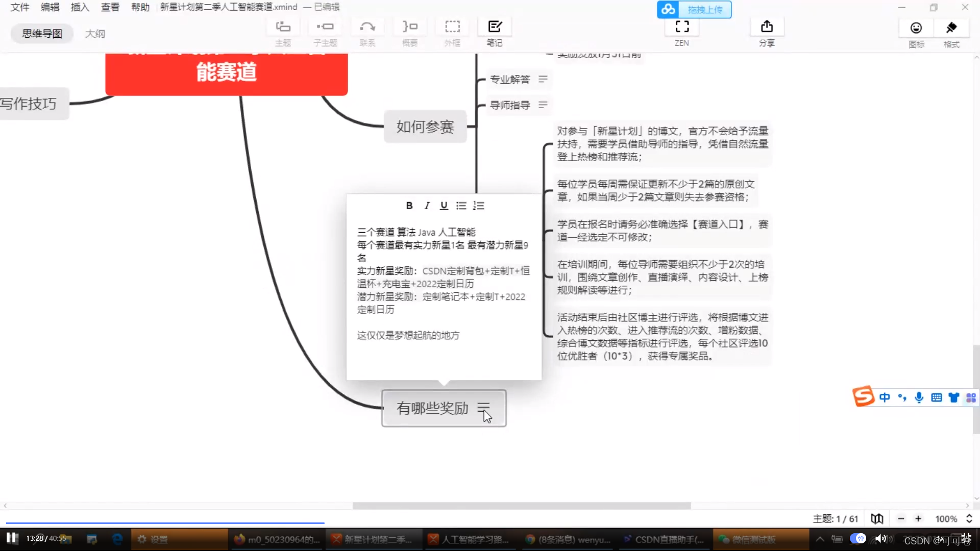Image resolution: width=980 pixels, height=551 pixels.
Task: Enter ZEN fullscreen mode
Action: [x=682, y=27]
